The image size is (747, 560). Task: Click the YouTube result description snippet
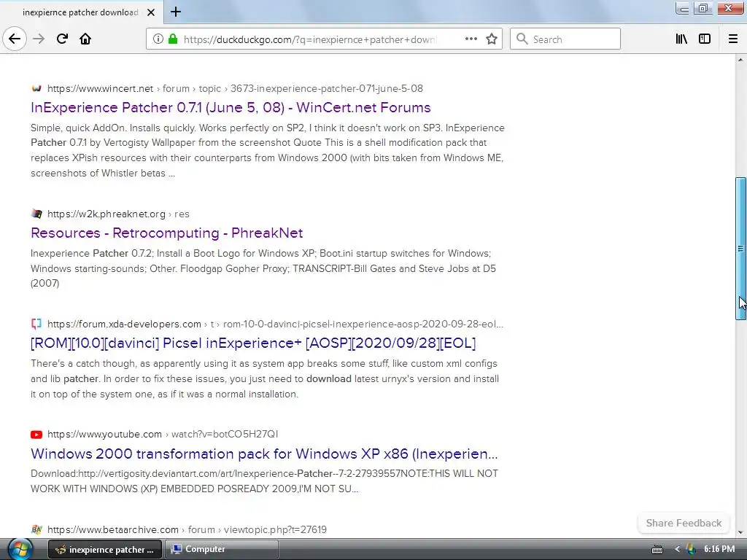[264, 481]
